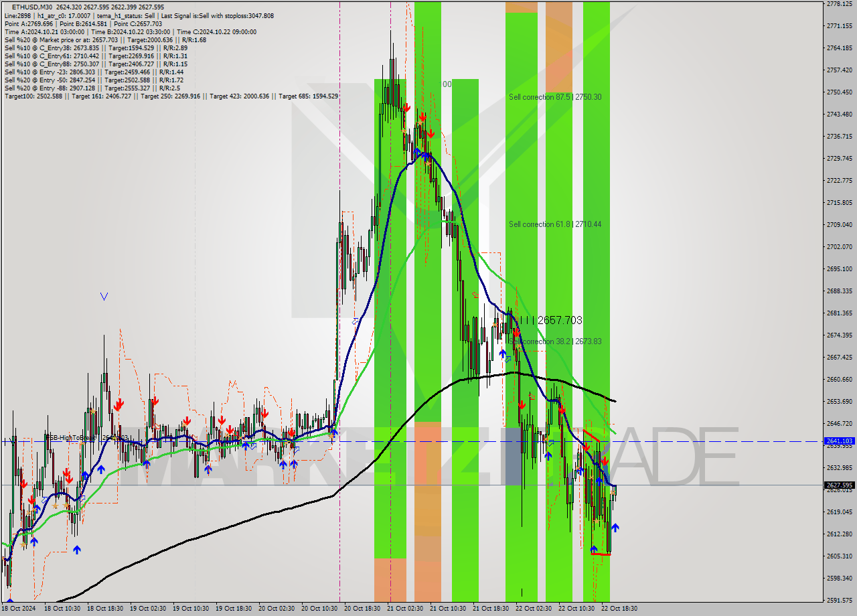Click time axis label '22 Oct 10:30'
Viewport: 857px width, 616px height.
pos(576,609)
